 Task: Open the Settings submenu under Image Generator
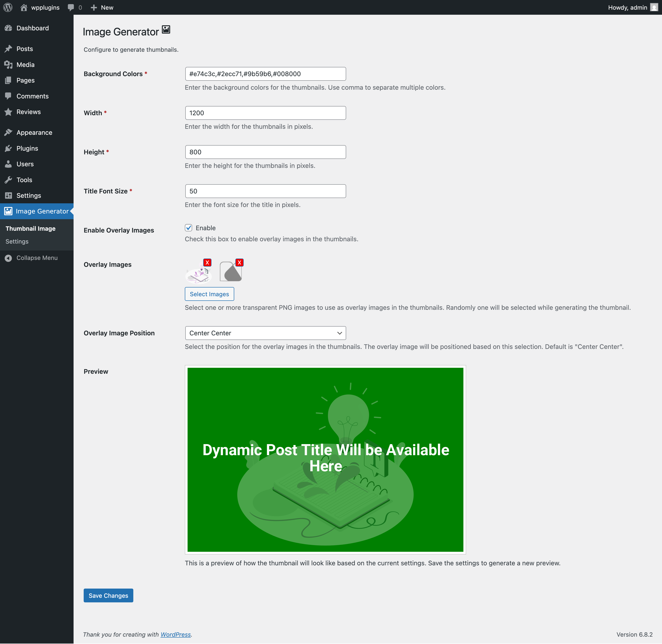(x=17, y=241)
